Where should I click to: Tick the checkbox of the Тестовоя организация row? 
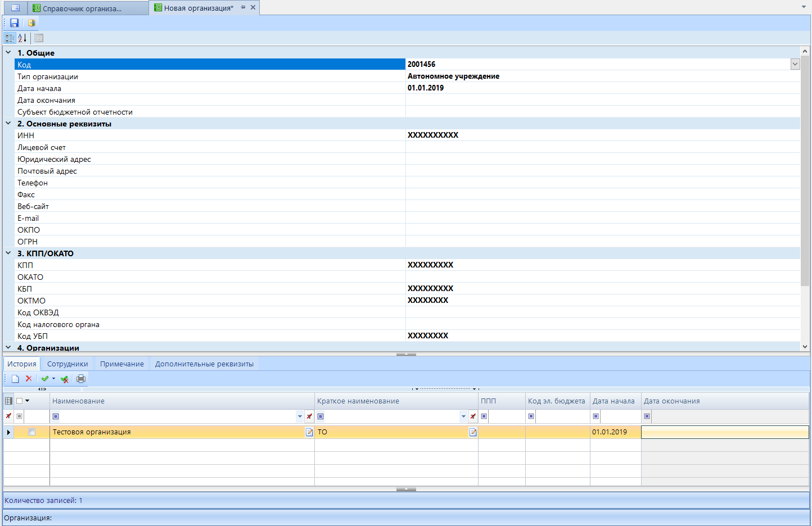coord(32,432)
